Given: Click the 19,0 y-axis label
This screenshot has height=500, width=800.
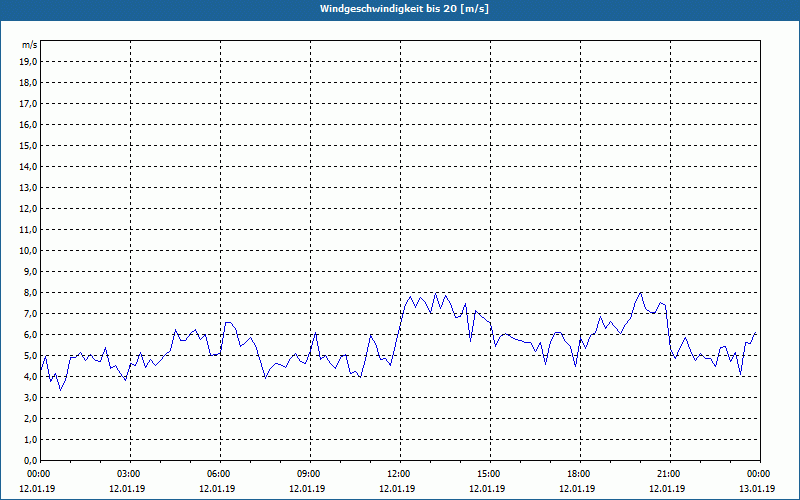Looking at the screenshot, I should pyautogui.click(x=28, y=62).
